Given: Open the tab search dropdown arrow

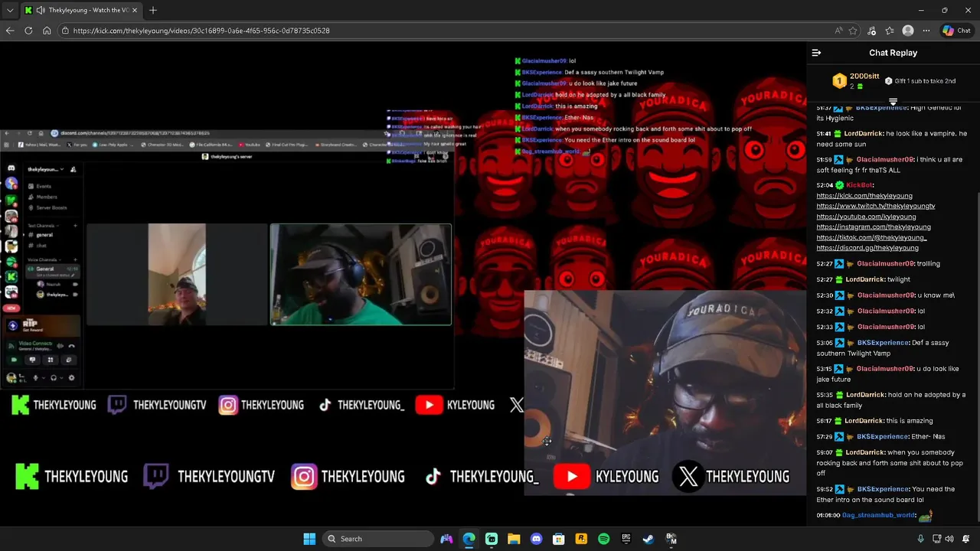Looking at the screenshot, I should pos(10,10).
